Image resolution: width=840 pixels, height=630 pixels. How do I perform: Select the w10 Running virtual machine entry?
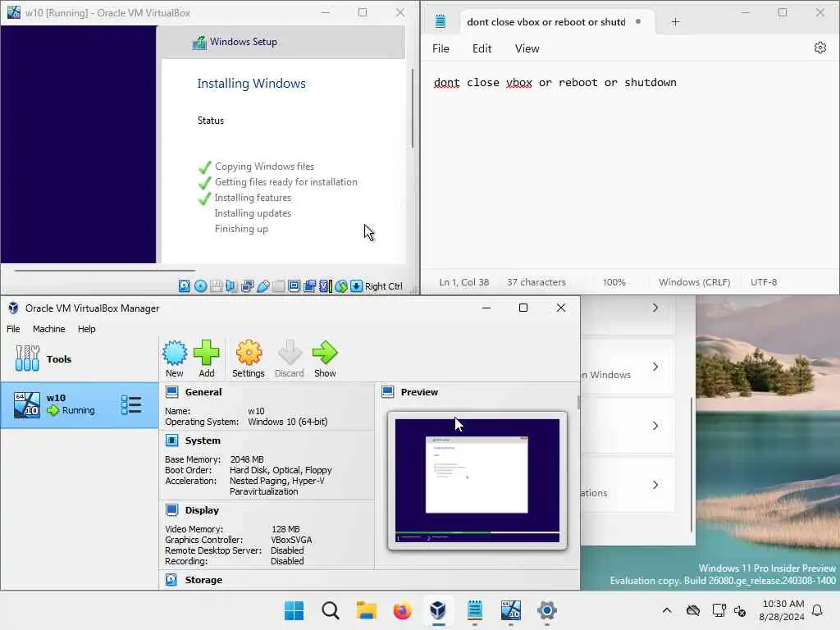80,405
